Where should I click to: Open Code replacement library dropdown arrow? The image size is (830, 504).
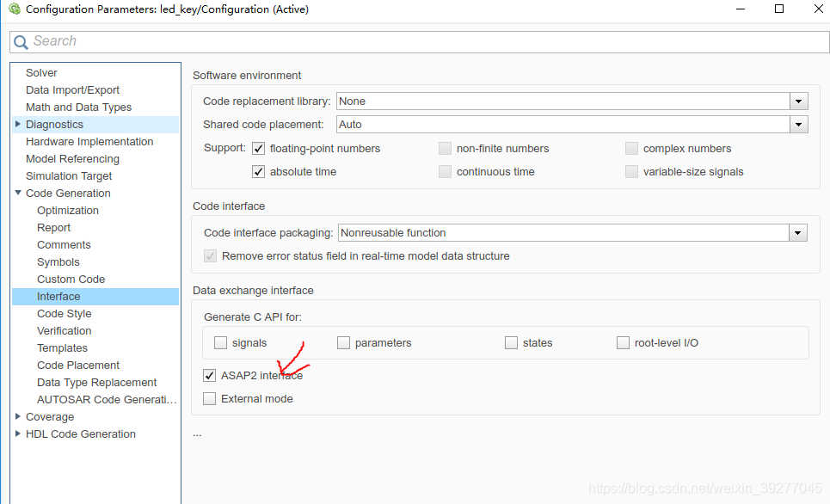[799, 101]
